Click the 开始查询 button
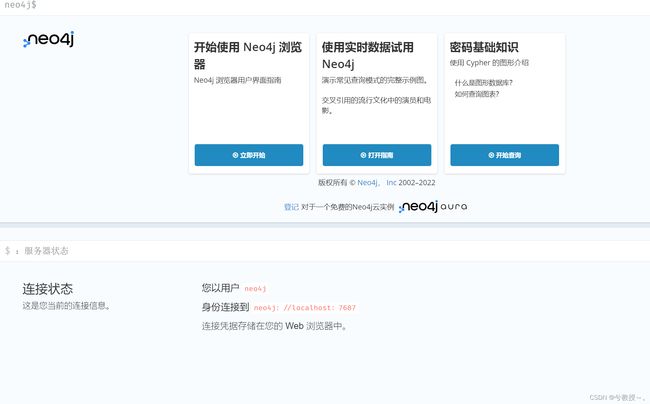This screenshot has width=650, height=404. tap(504, 155)
